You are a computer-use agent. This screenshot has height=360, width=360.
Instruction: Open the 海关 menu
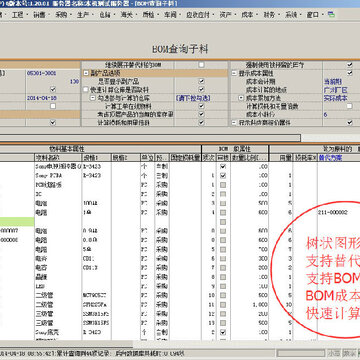pos(126,15)
